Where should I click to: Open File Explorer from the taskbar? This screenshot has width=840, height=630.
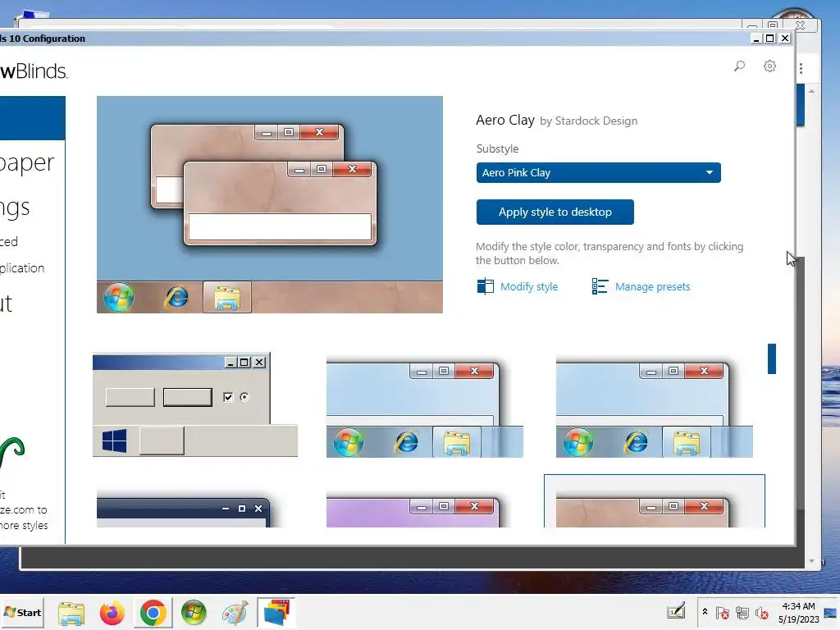point(71,613)
